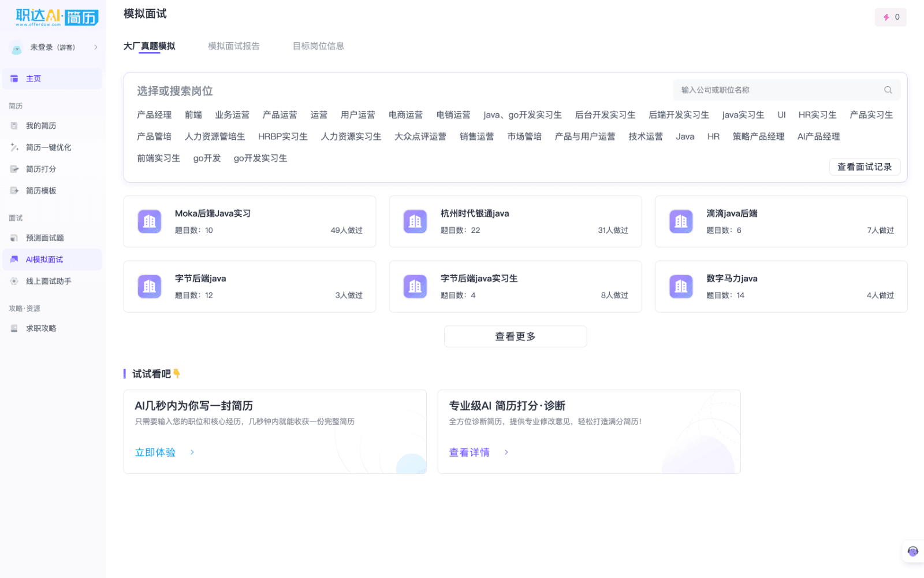Select the HR实习生 tag
Image resolution: width=924 pixels, height=578 pixels.
click(x=818, y=115)
